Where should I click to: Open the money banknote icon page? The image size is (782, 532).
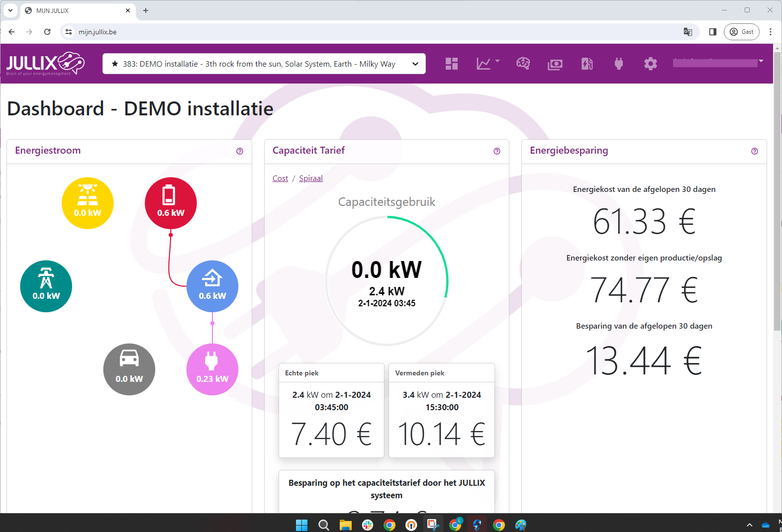pyautogui.click(x=555, y=64)
